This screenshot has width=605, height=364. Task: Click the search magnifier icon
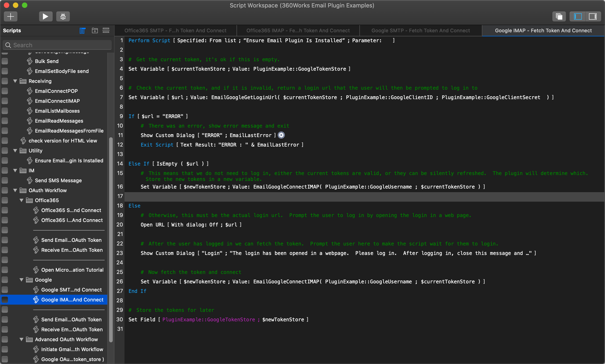pyautogui.click(x=8, y=45)
